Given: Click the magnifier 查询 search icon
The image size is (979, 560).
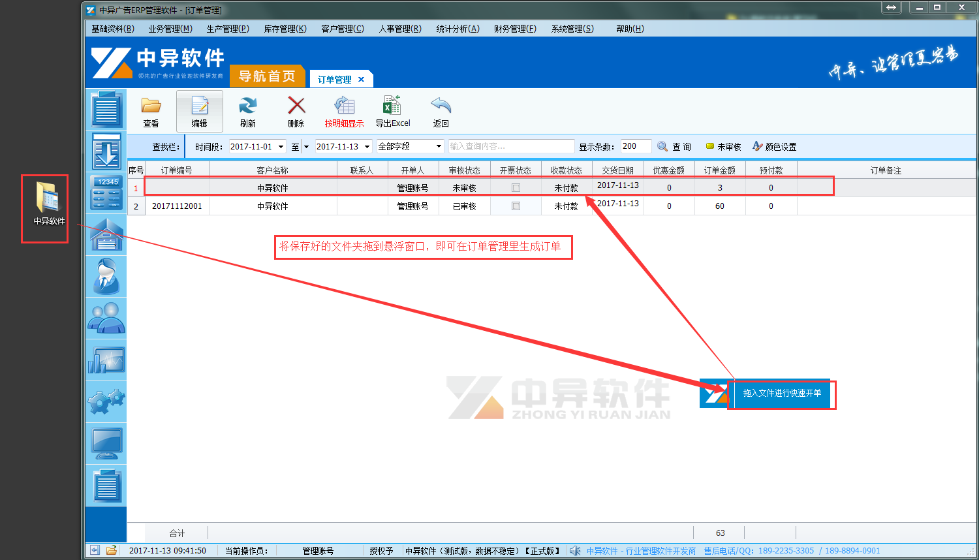Looking at the screenshot, I should tap(662, 147).
